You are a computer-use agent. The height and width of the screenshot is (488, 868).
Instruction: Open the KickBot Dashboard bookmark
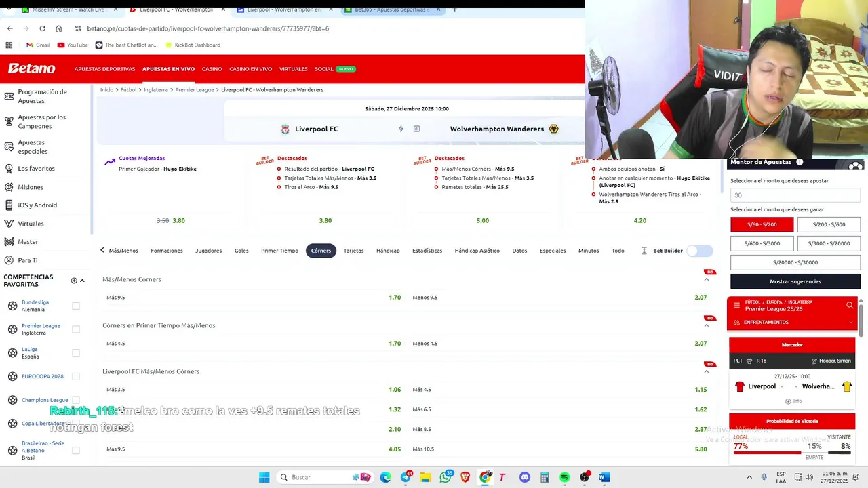192,45
